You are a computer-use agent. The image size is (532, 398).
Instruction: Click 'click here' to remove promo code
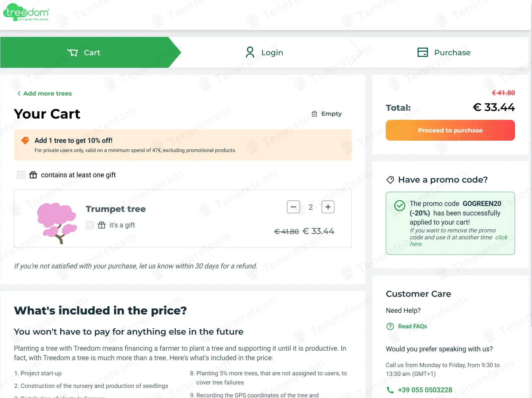[x=501, y=237]
